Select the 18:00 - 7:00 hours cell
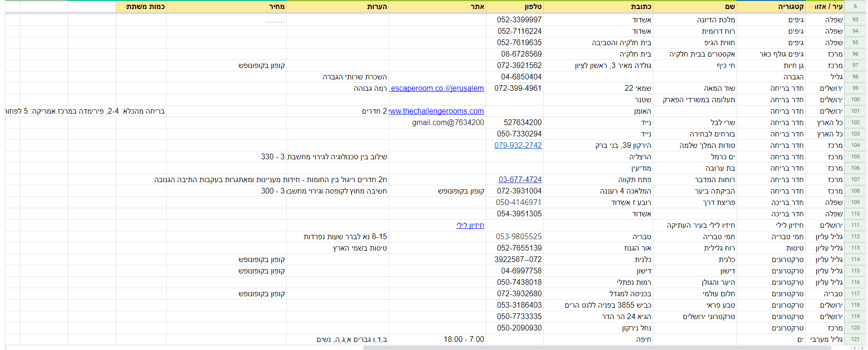This screenshot has width=868, height=350. [437, 340]
